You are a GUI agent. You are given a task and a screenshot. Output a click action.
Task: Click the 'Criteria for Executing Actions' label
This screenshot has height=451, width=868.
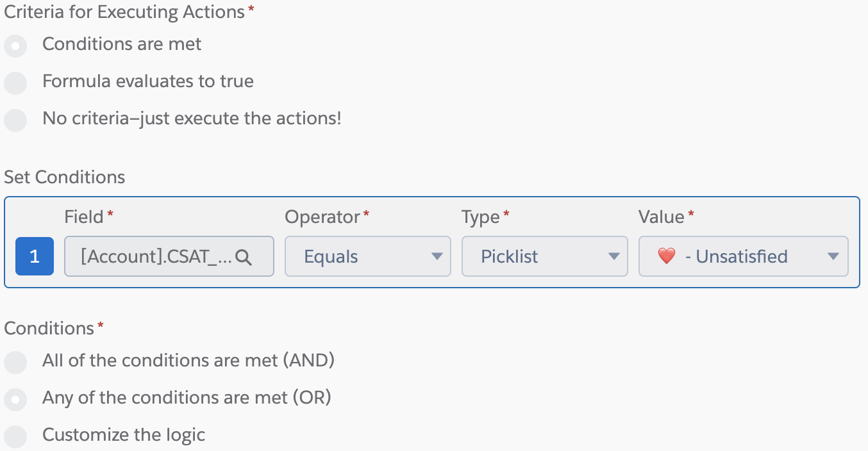(x=124, y=12)
